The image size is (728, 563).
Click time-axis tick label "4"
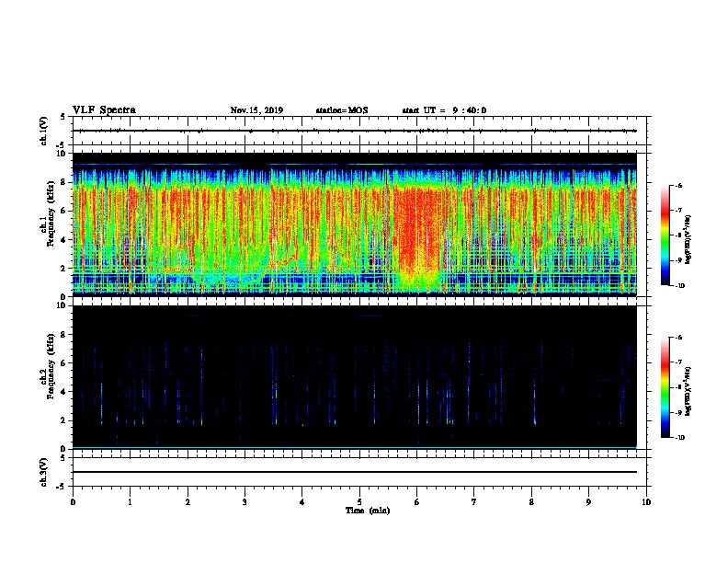302,502
